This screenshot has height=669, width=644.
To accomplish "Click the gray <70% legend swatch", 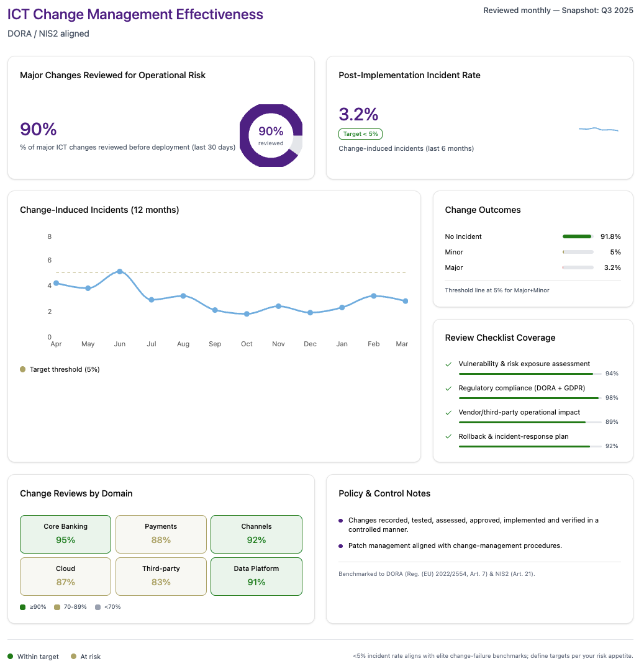I will [98, 607].
